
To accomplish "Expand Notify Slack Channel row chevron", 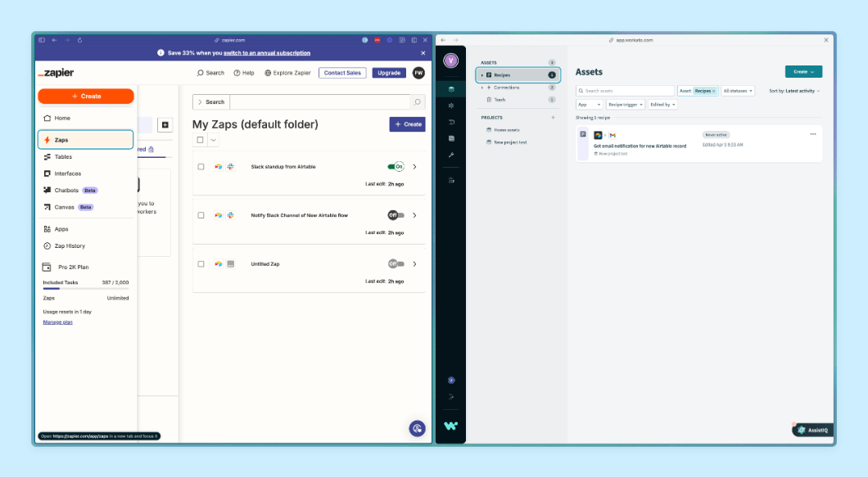I will tap(414, 215).
